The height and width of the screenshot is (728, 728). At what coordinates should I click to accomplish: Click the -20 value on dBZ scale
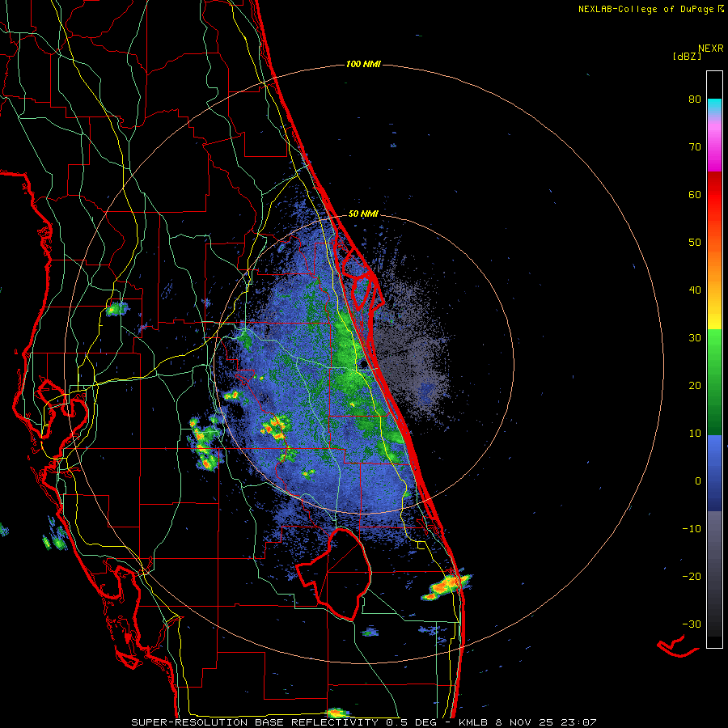coord(692,577)
